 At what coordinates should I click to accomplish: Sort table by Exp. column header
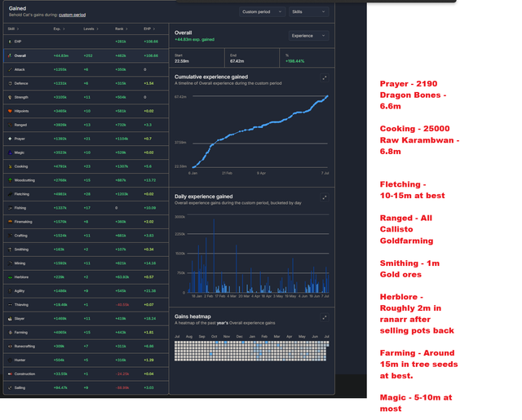pyautogui.click(x=59, y=29)
